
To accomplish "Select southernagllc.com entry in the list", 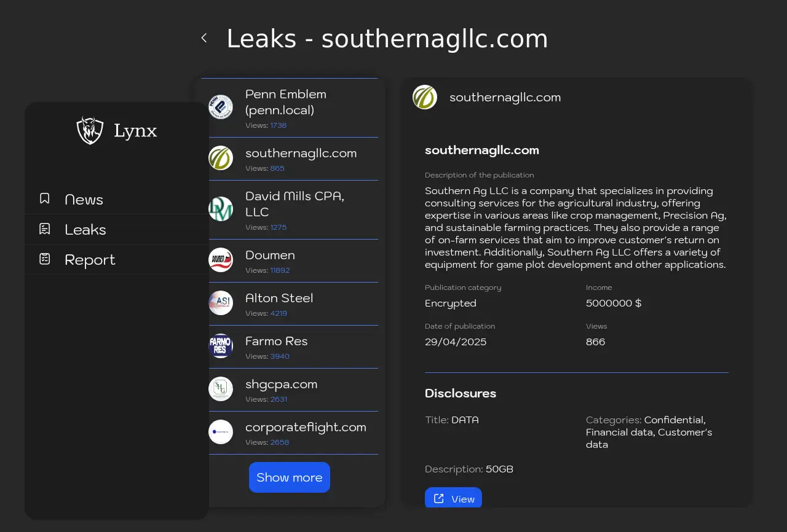I will (301, 154).
